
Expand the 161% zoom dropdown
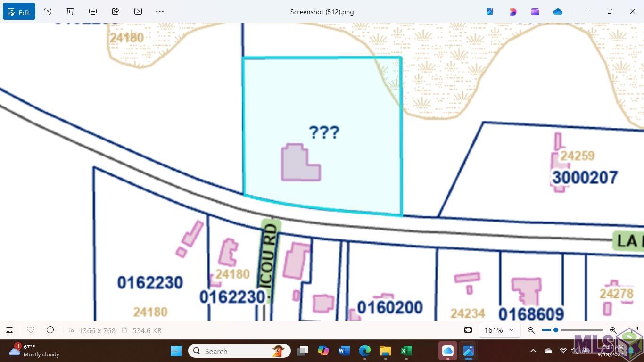(499, 330)
